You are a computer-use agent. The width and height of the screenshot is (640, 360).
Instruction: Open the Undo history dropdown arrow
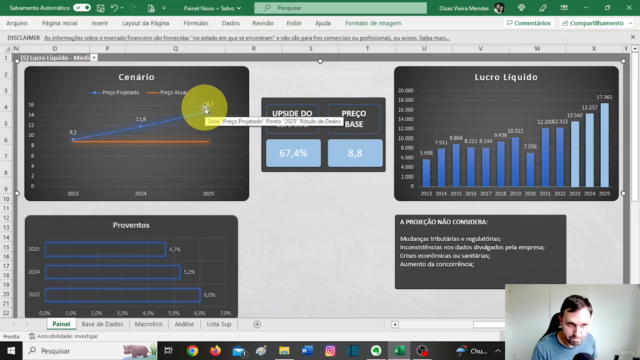coord(122,8)
